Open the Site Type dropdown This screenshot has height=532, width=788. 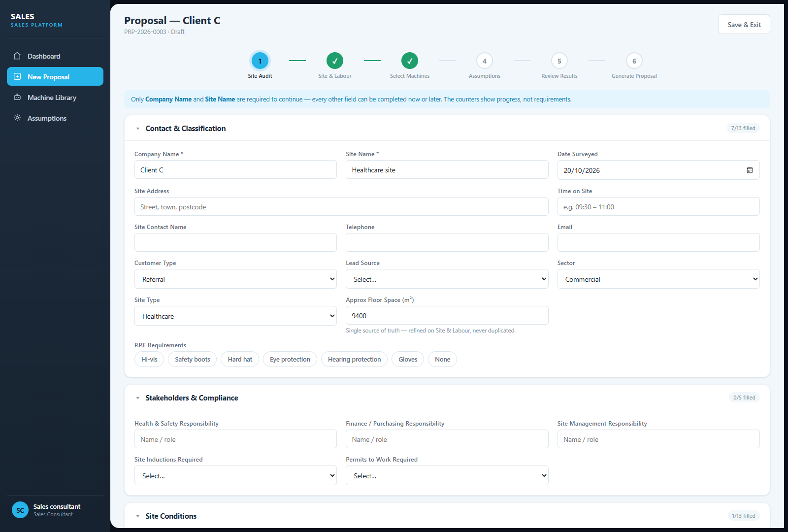pos(235,316)
